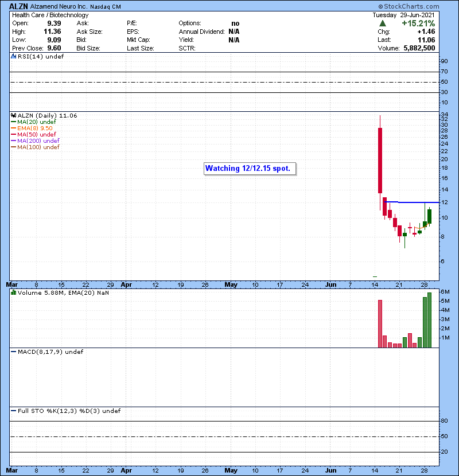The width and height of the screenshot is (459, 476).
Task: Click the tall red volume bar
Action: 380,323
